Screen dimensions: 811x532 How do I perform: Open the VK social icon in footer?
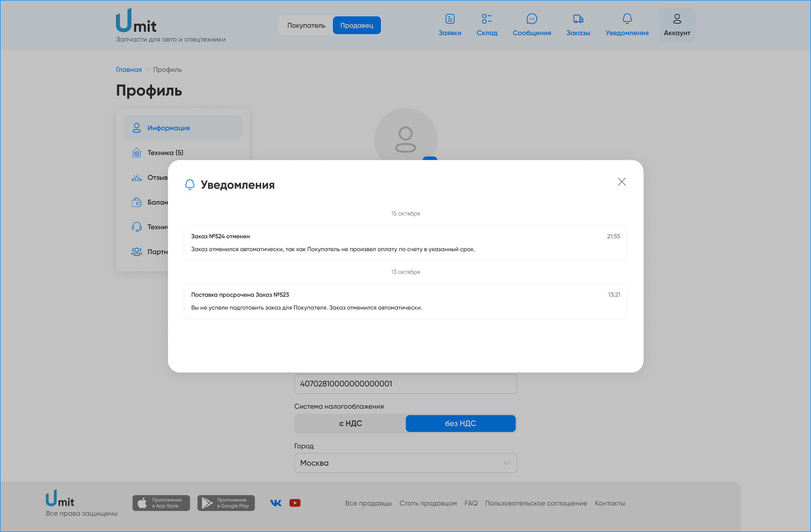pyautogui.click(x=276, y=503)
